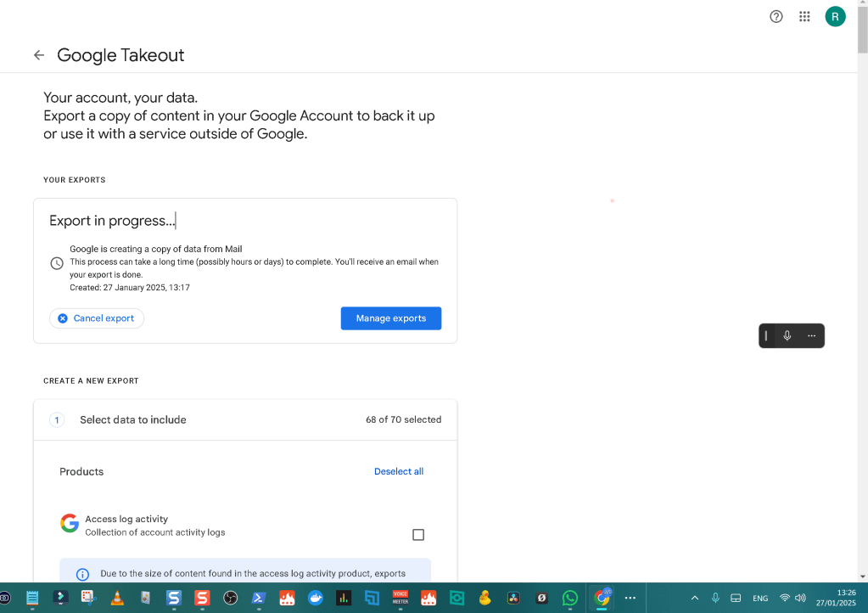Open the account avatar with letter R
This screenshot has width=868, height=613.
coord(835,17)
